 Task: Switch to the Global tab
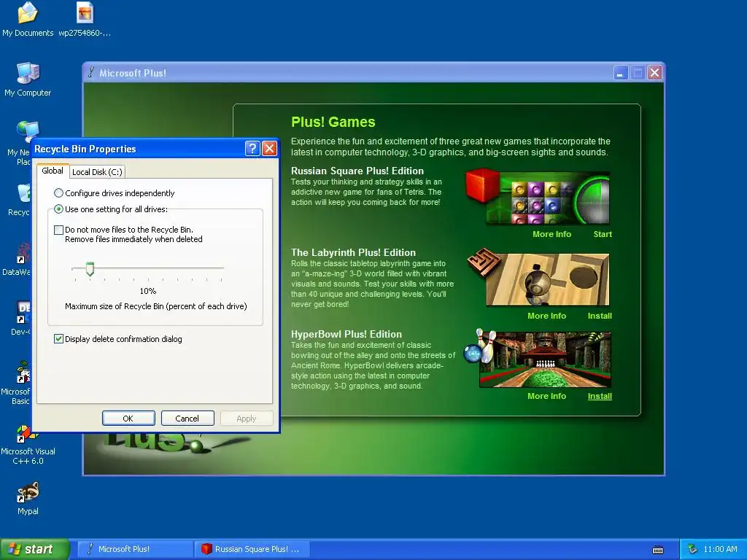pos(53,171)
